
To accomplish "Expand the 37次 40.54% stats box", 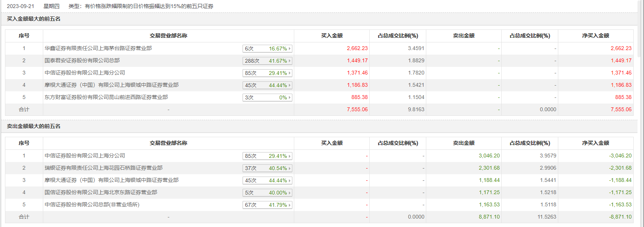I will coord(266,168).
